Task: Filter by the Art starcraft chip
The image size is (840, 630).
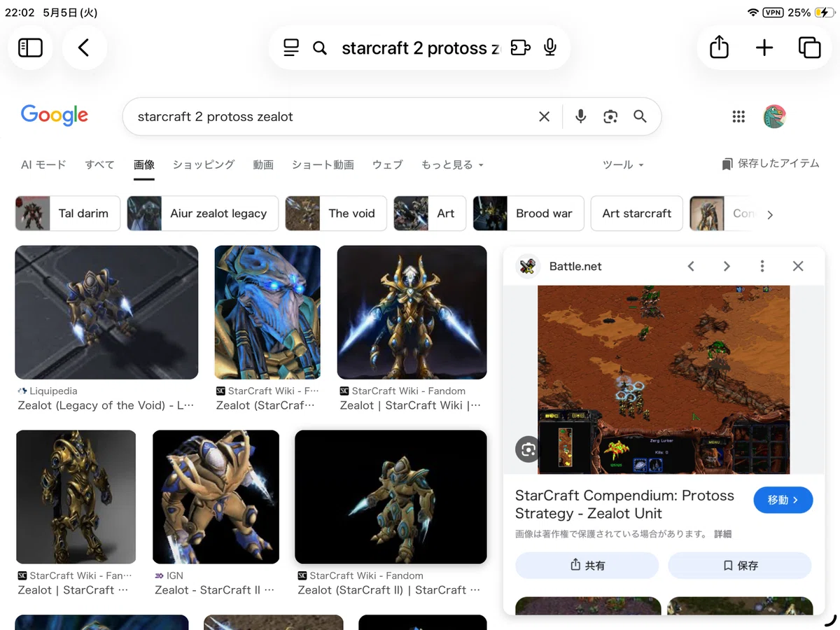Action: [x=637, y=213]
